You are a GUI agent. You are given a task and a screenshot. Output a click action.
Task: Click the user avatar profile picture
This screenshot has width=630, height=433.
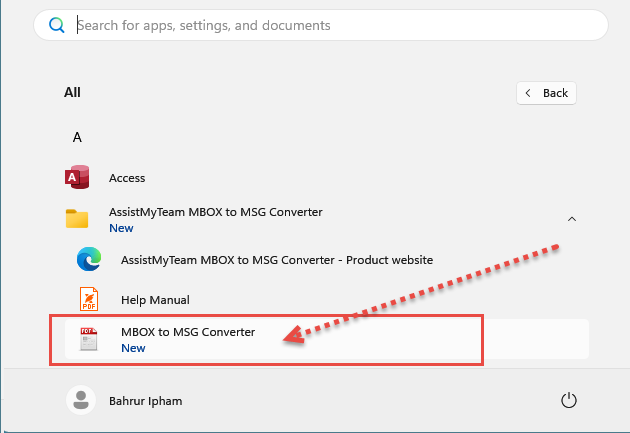79,400
